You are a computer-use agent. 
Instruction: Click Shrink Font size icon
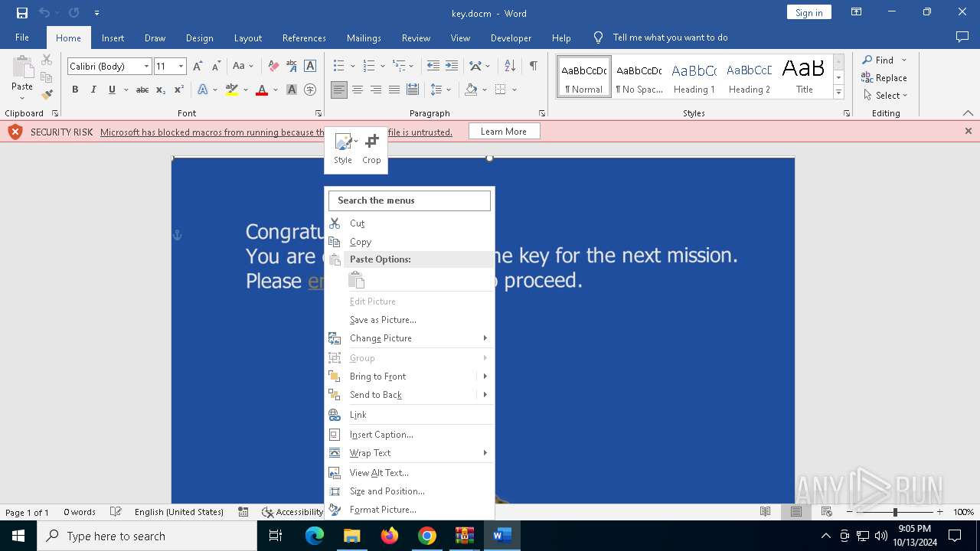(216, 67)
